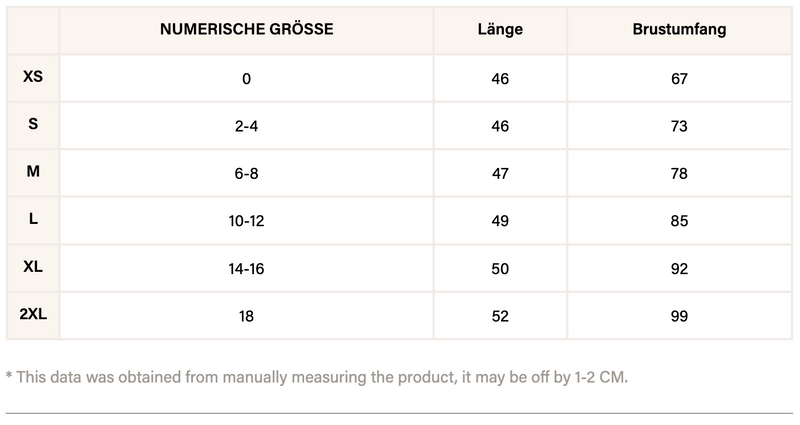Screen dimensions: 800x425
Task: Click the Länge value 47 for M
Action: pyautogui.click(x=500, y=174)
